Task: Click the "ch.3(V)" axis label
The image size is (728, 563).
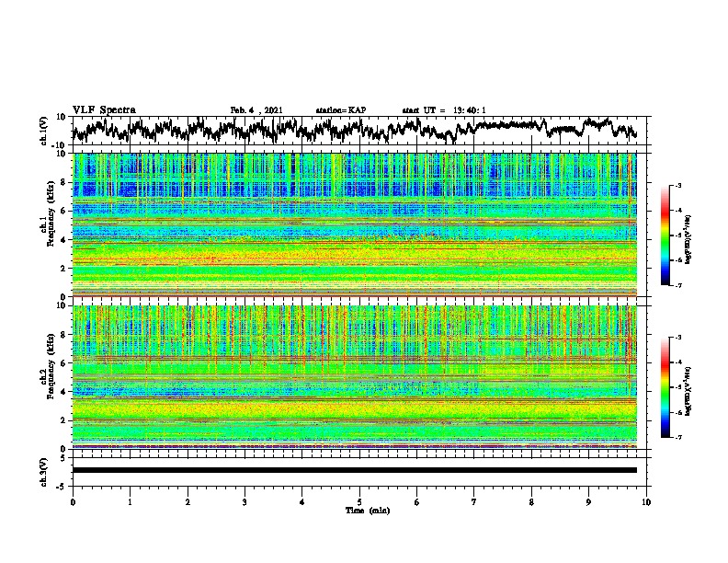Action: (x=44, y=473)
